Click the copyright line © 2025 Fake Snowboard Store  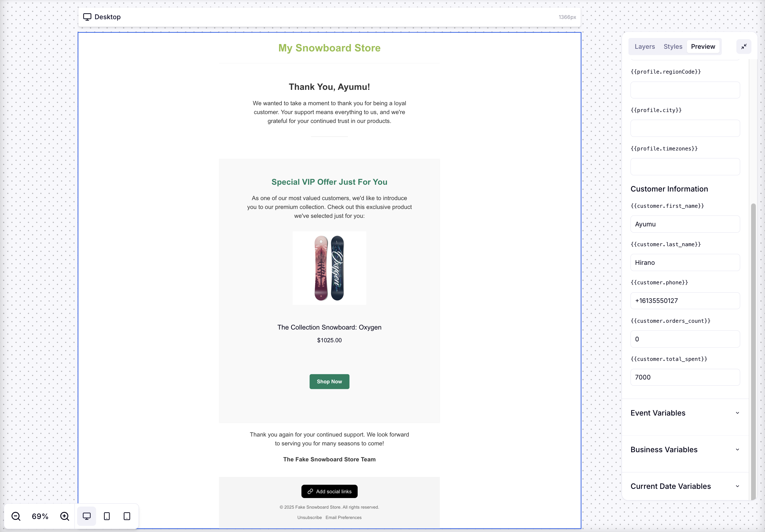[329, 507]
